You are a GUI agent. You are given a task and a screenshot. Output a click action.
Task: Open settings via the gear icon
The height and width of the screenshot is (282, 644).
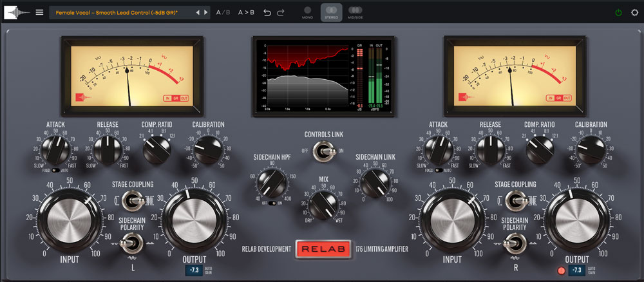tap(634, 12)
